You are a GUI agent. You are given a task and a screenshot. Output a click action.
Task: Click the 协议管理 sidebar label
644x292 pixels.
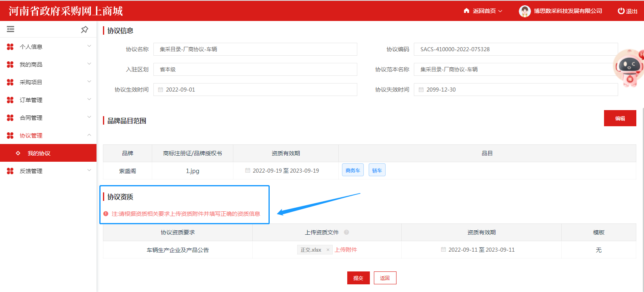pos(31,136)
